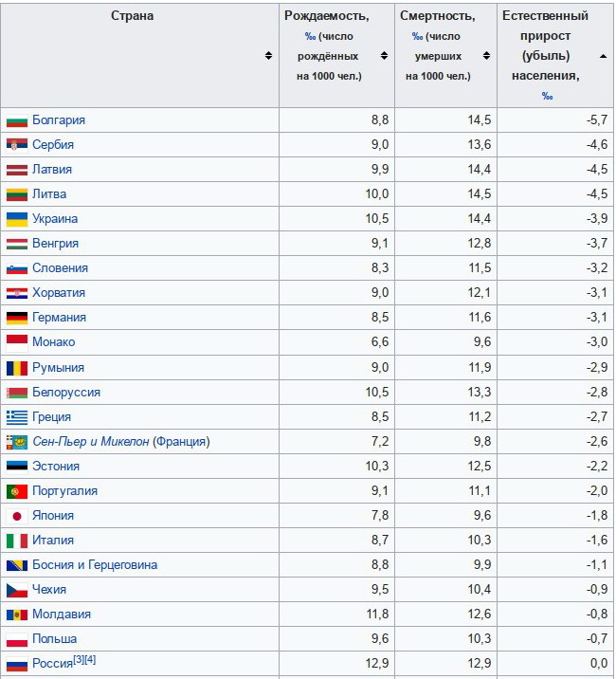The height and width of the screenshot is (679, 616).
Task: Open the ‰ link in Рождаемость header
Action: (310, 36)
